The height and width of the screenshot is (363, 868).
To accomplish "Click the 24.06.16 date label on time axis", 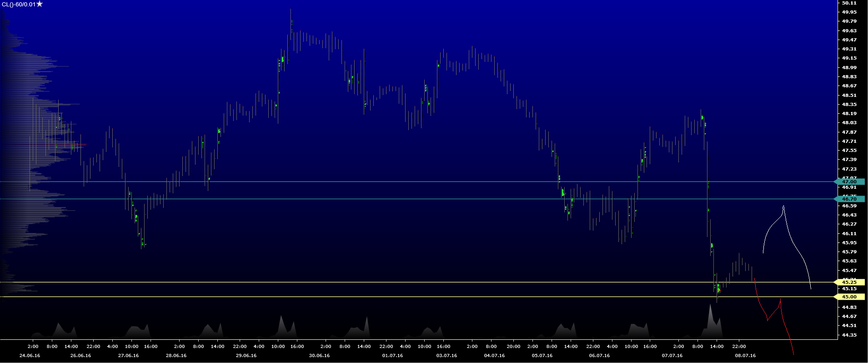I will pyautogui.click(x=30, y=356).
